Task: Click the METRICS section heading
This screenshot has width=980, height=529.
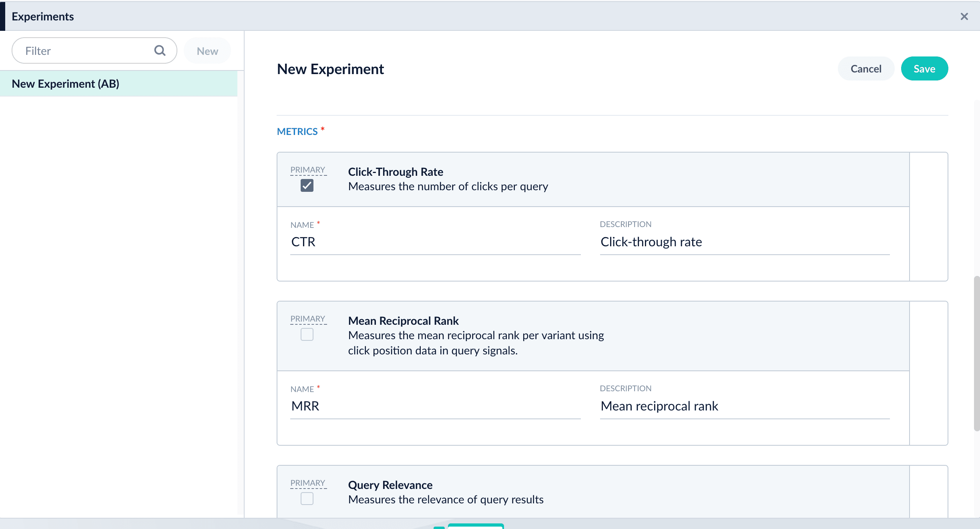Action: click(x=297, y=131)
